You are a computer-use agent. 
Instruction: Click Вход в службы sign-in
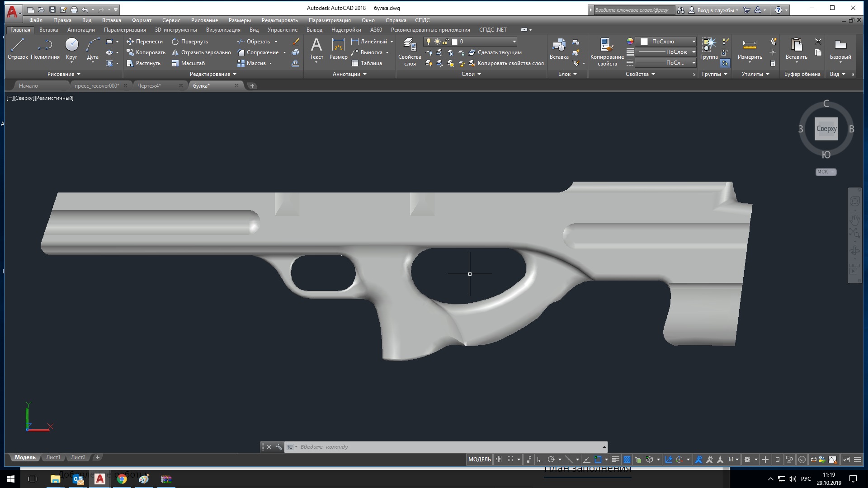point(715,10)
